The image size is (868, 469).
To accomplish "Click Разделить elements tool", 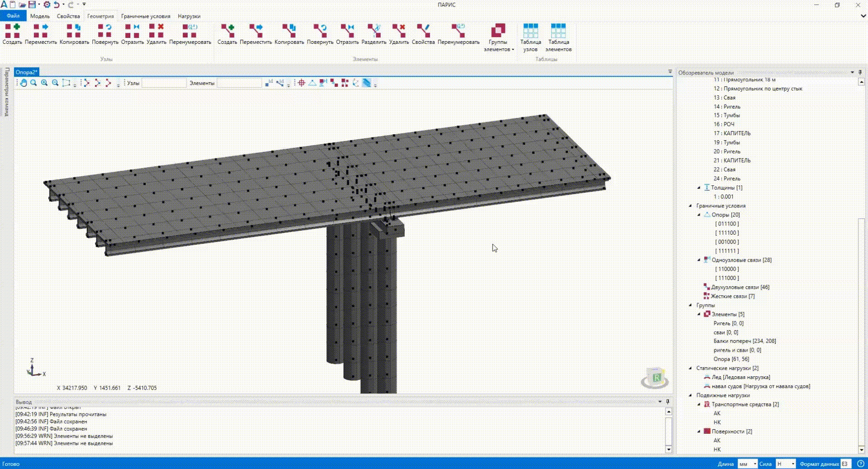I will click(x=374, y=34).
